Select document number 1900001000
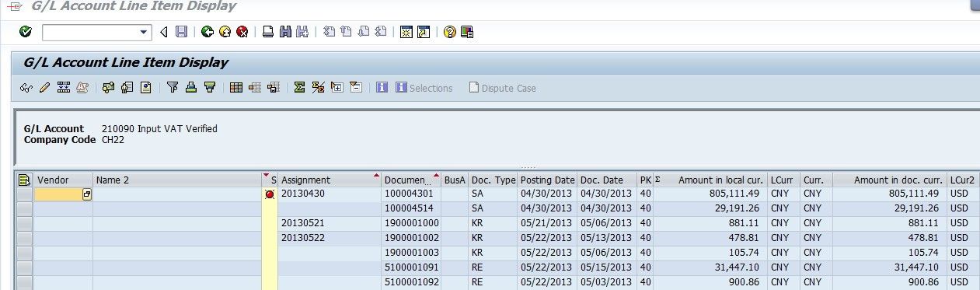Viewport: 980px width, 290px height. pyautogui.click(x=411, y=224)
